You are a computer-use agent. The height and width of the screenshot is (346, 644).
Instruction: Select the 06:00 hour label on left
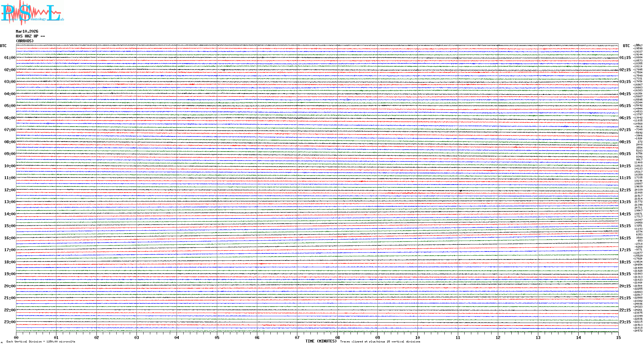[x=10, y=118]
